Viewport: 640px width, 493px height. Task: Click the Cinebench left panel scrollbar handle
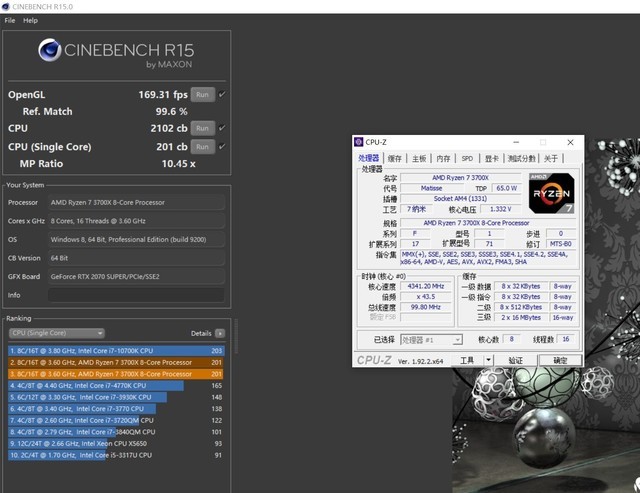coord(236,337)
